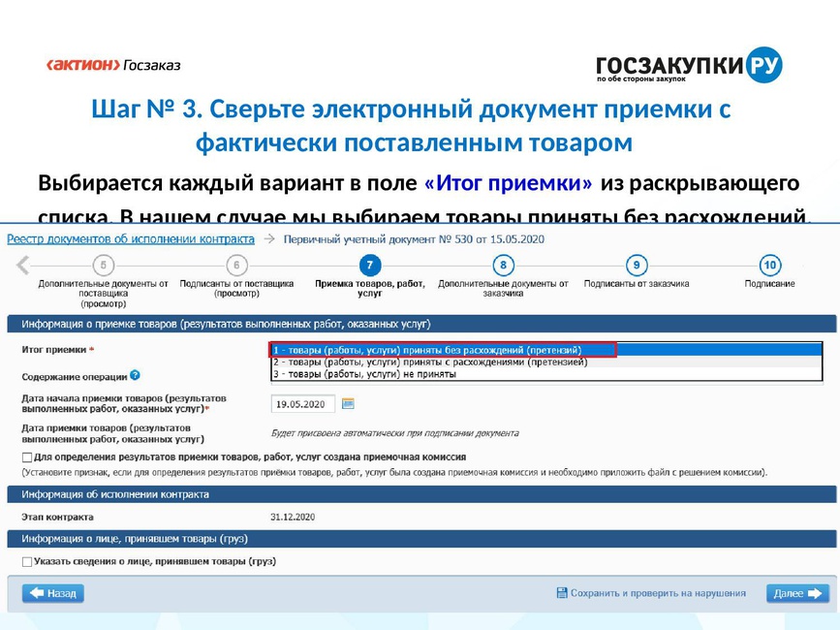Image resolution: width=840 pixels, height=630 pixels.
Task: Go to step 10 Подписание circle
Action: click(x=770, y=265)
